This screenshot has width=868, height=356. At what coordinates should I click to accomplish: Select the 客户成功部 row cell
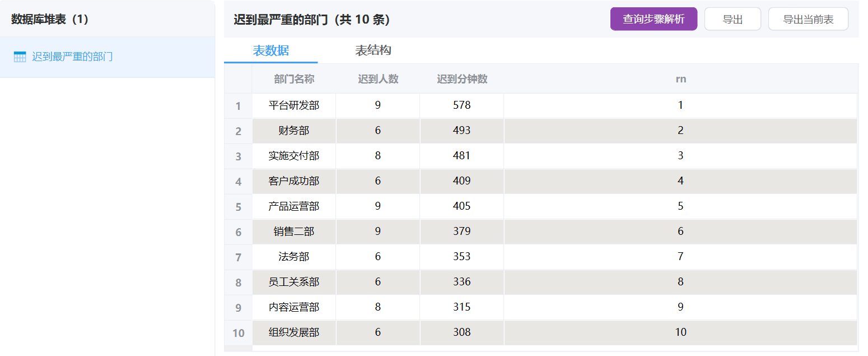point(294,181)
